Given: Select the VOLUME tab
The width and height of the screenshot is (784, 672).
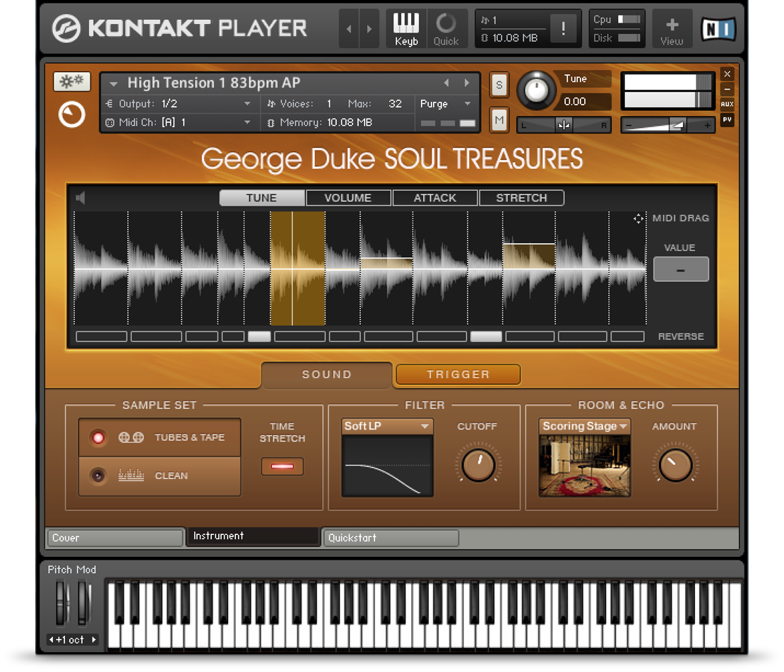Looking at the screenshot, I should (348, 198).
